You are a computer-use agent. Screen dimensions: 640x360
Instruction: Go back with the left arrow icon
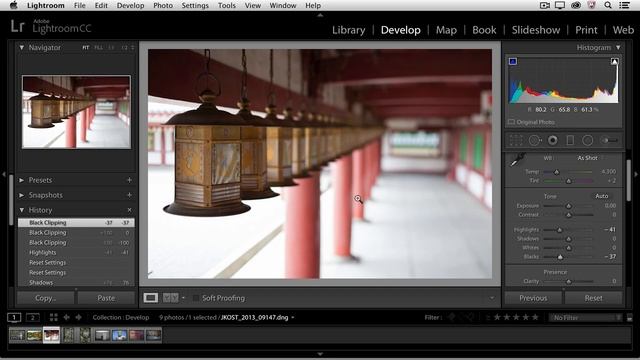(x=66, y=317)
